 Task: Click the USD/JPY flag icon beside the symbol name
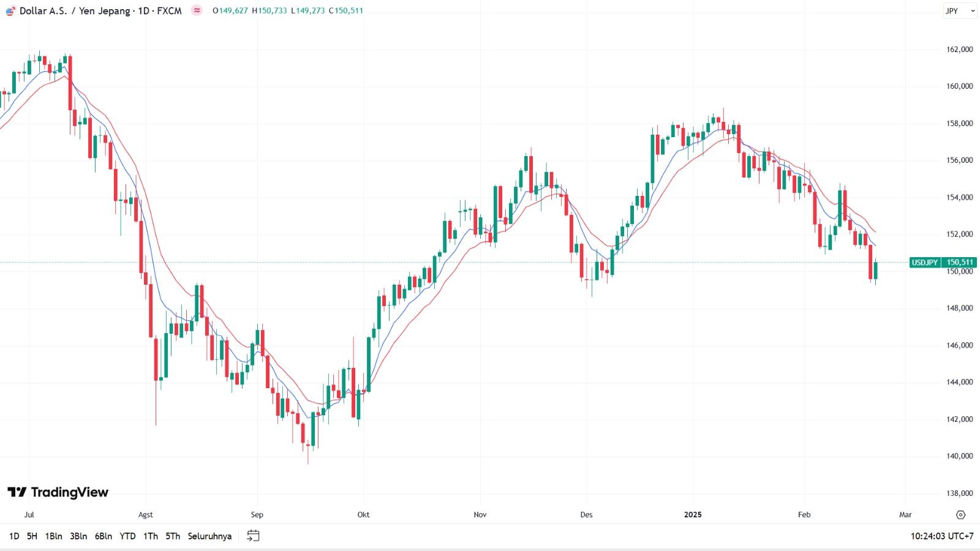[10, 11]
